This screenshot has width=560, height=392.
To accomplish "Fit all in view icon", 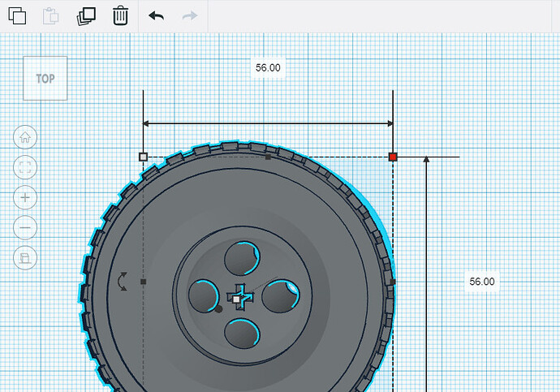I will tap(25, 167).
